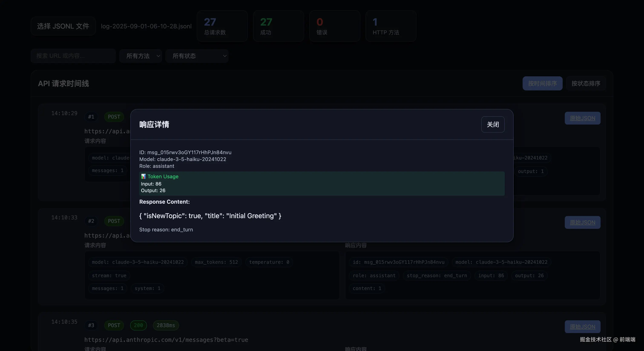Sort timeline with 按状态排序
This screenshot has width=644, height=351.
(x=586, y=83)
